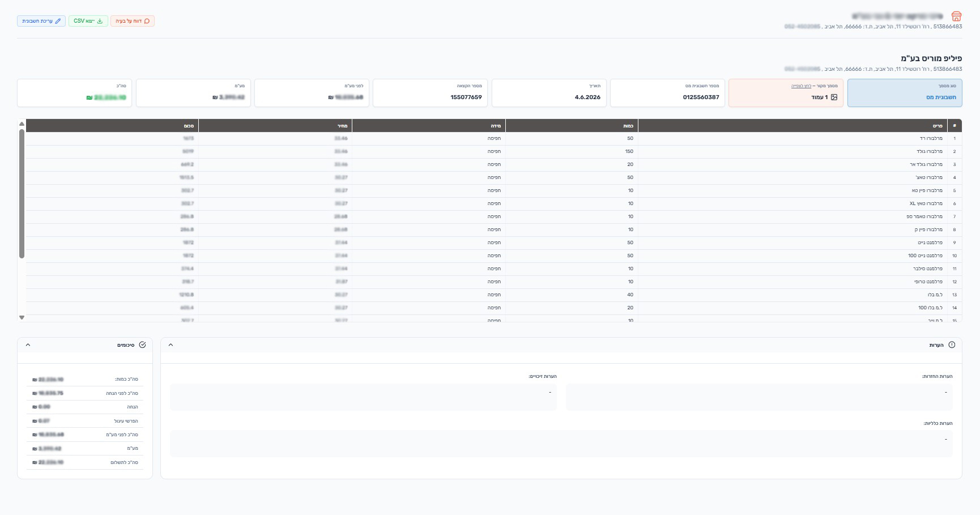Click the info icon beside הערות heading
The width and height of the screenshot is (980, 515).
tap(952, 345)
